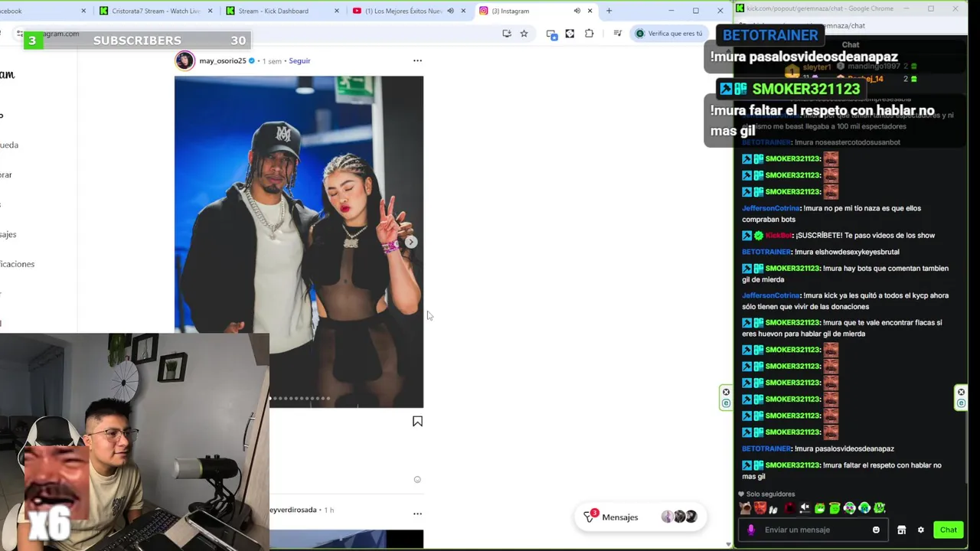
Task: Close the Instagram tab
Action: point(590,11)
